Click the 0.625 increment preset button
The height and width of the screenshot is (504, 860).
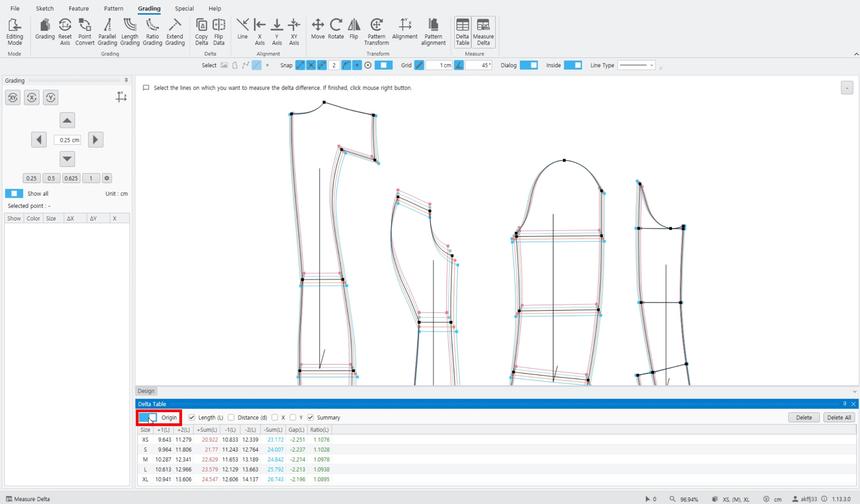coord(71,178)
